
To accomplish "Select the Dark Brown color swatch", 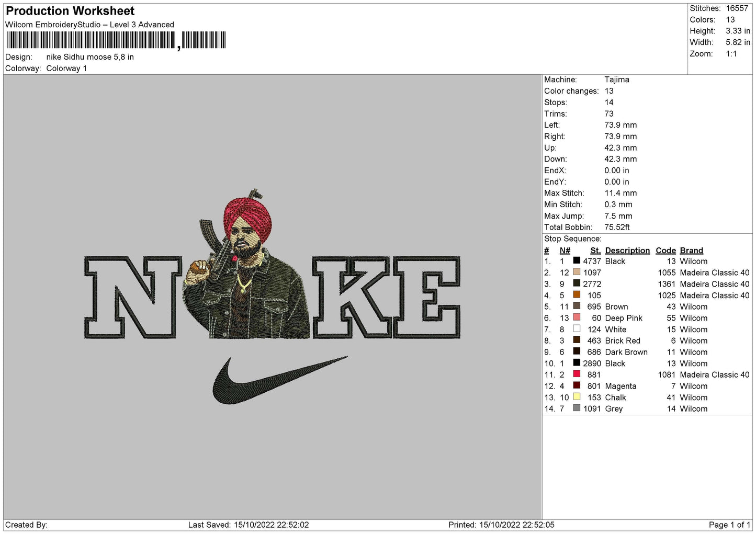I will pyautogui.click(x=577, y=351).
